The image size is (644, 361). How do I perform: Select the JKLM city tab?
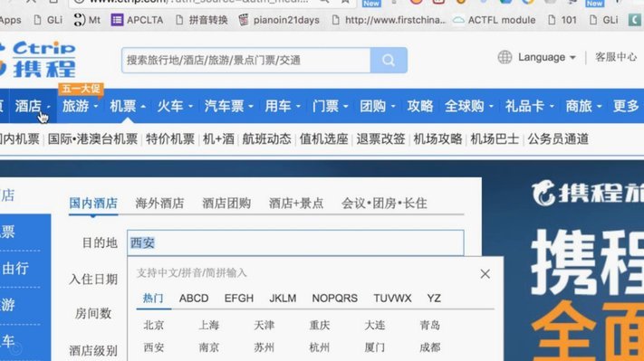coord(283,299)
